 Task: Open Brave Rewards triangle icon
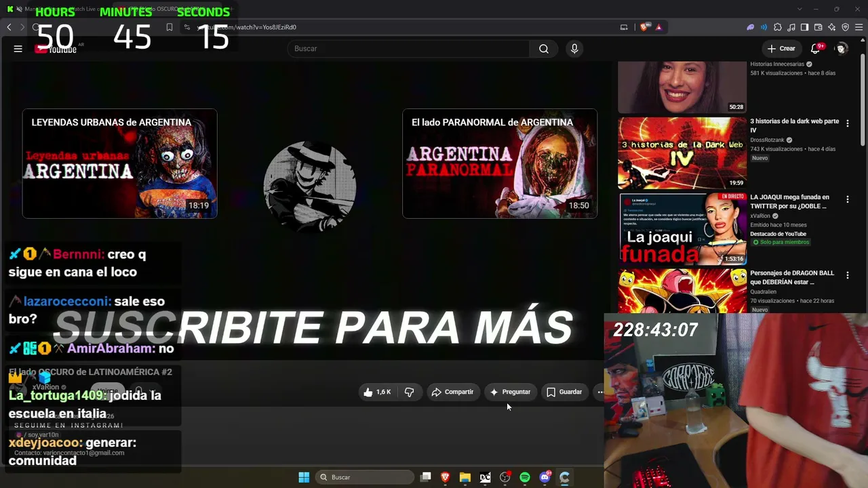[x=658, y=27]
